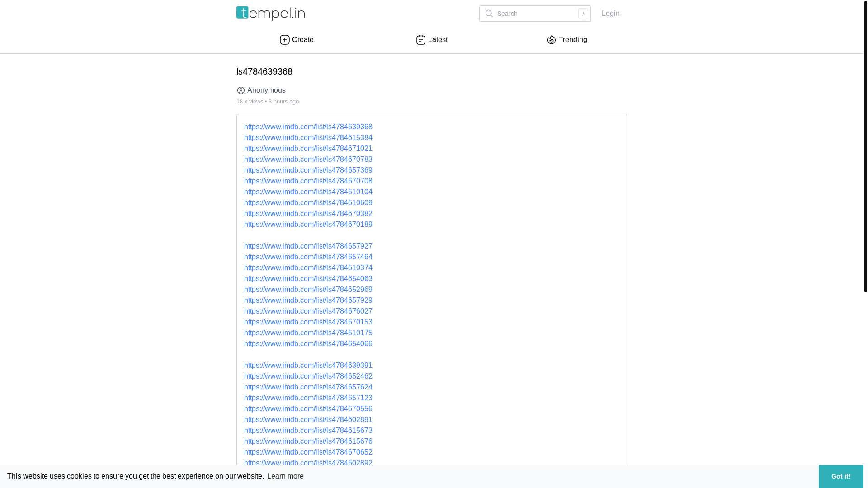The width and height of the screenshot is (868, 488).
Task: Click the page vertical scrollbar
Action: click(866, 146)
